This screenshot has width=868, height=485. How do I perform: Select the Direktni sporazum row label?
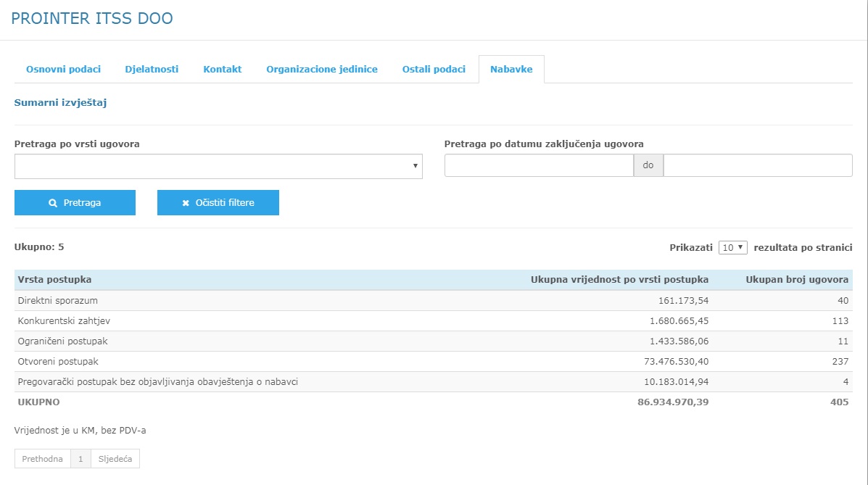57,301
